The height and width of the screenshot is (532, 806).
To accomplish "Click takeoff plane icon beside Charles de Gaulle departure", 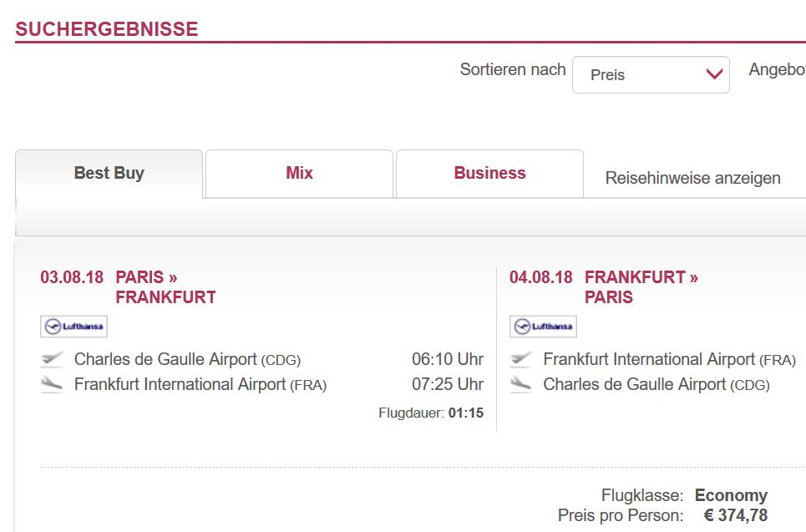I will 52,359.
